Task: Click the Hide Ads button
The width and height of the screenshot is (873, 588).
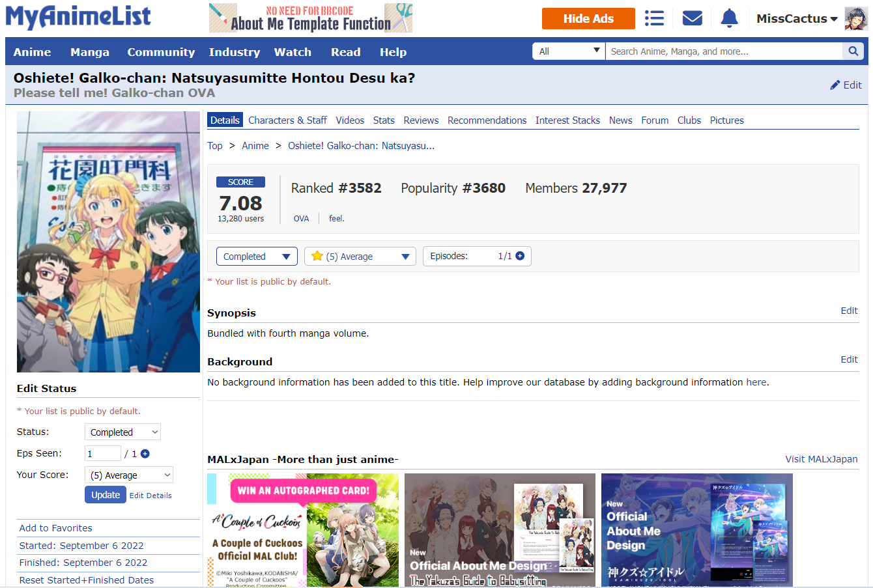Action: [x=588, y=19]
